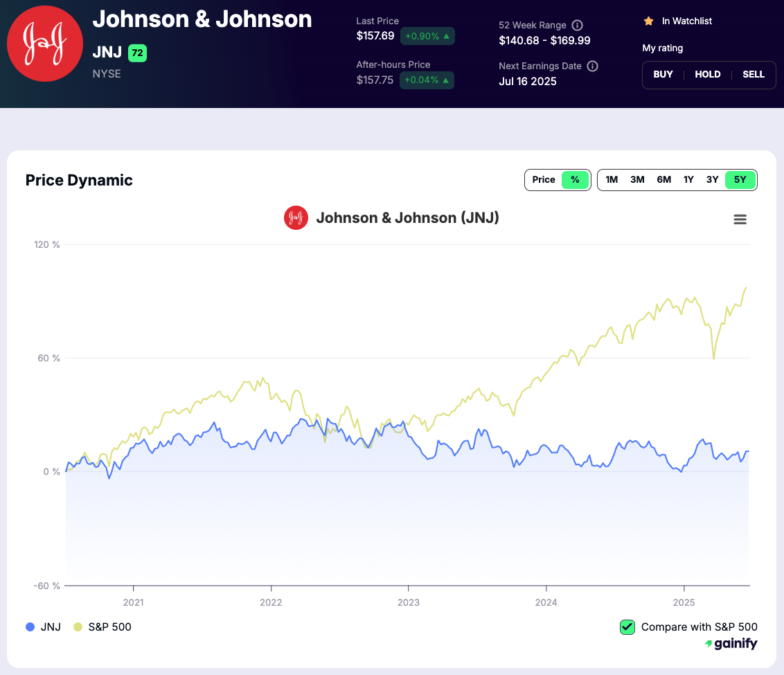Click the earnings date Jul 16 2025
784x675 pixels.
(x=528, y=82)
